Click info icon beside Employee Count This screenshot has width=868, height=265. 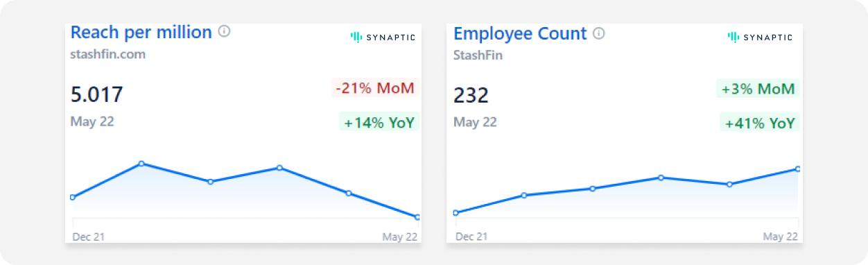[x=599, y=33]
